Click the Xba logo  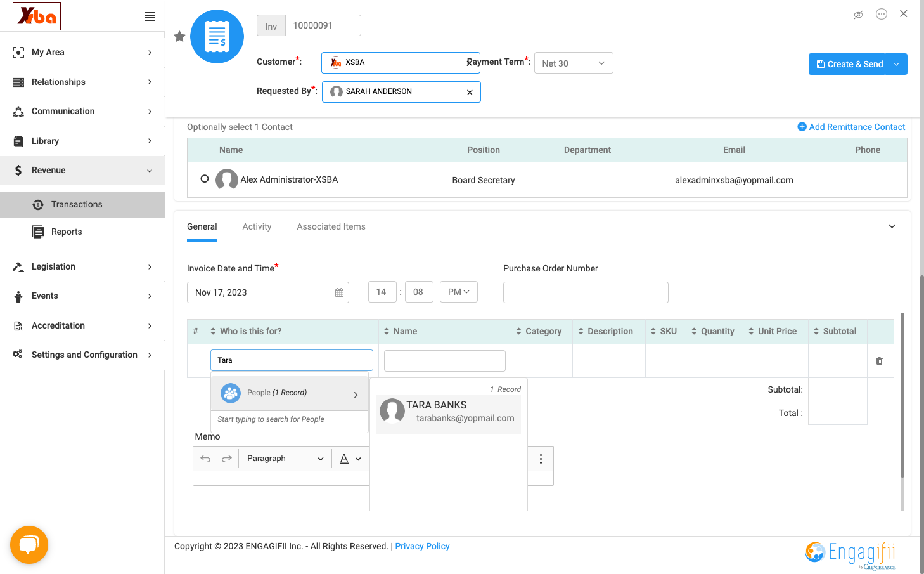[37, 16]
